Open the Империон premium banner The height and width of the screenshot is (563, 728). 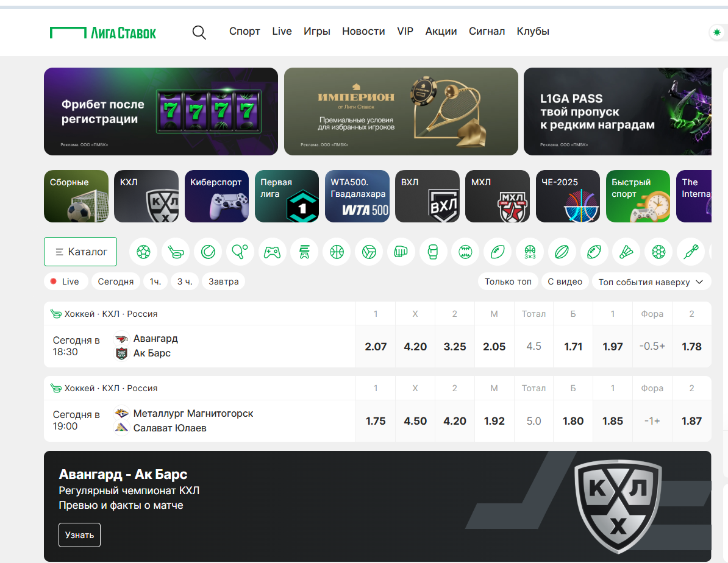point(401,112)
